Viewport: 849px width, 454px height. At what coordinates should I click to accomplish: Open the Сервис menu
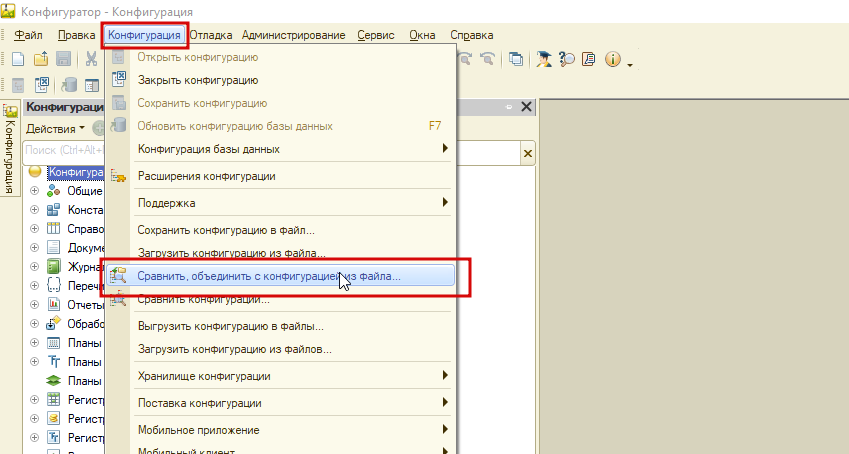point(376,35)
